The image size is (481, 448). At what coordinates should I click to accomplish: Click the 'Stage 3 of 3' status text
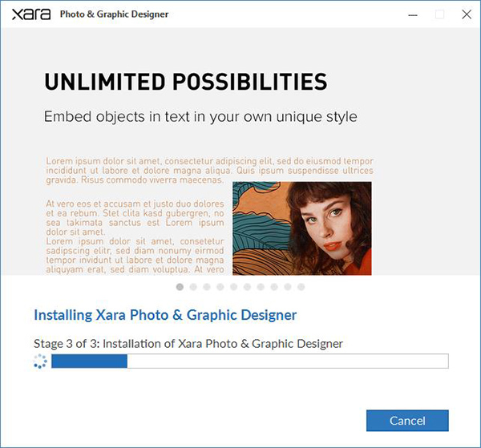pos(188,344)
